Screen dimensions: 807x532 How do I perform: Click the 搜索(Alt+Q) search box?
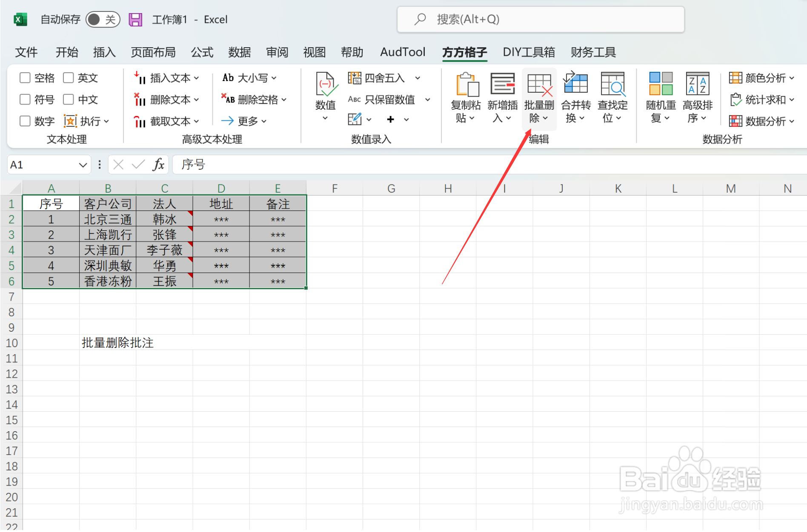pyautogui.click(x=541, y=20)
